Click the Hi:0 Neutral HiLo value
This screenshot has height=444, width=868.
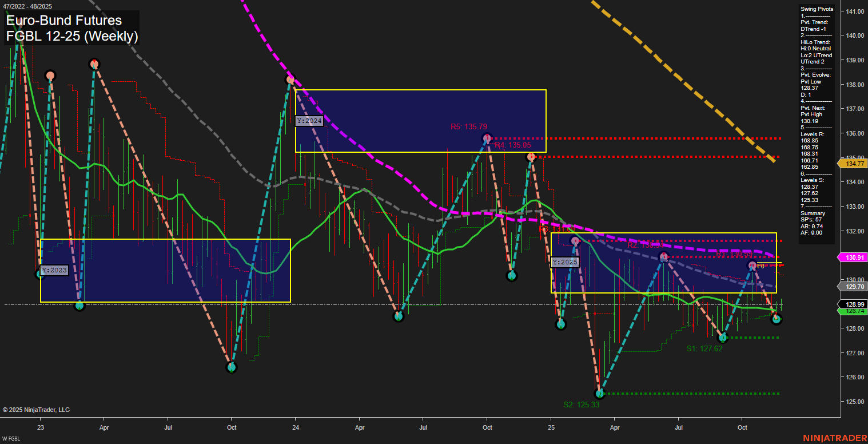(x=816, y=49)
